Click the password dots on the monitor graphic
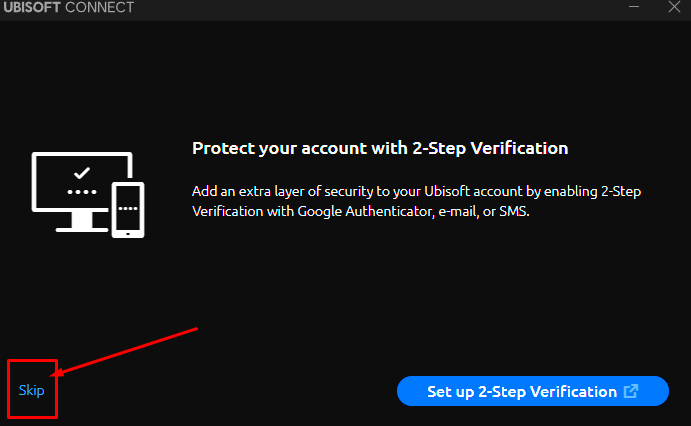691x426 pixels. coord(82,192)
